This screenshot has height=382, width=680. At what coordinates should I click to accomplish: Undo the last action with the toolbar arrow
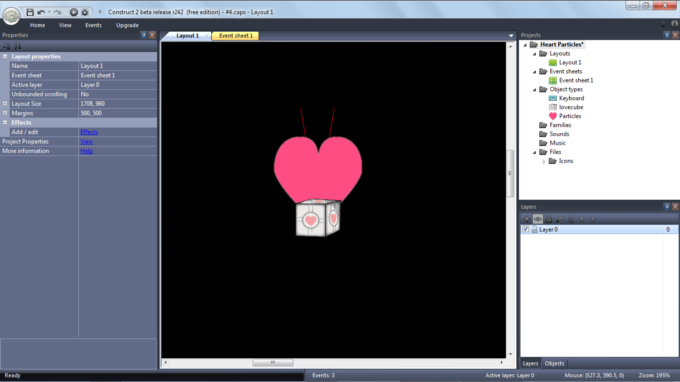pos(41,12)
